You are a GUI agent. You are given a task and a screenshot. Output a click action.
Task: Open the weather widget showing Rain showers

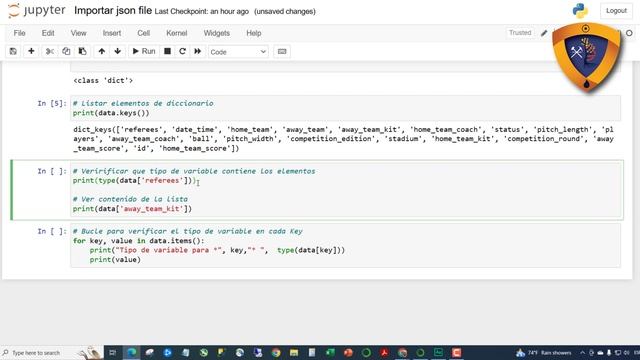(544, 353)
